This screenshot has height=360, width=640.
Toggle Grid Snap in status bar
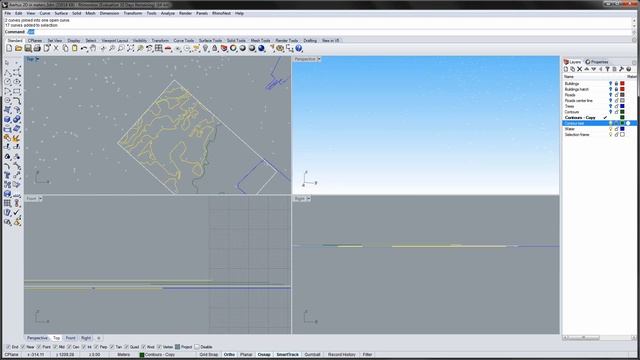click(209, 355)
